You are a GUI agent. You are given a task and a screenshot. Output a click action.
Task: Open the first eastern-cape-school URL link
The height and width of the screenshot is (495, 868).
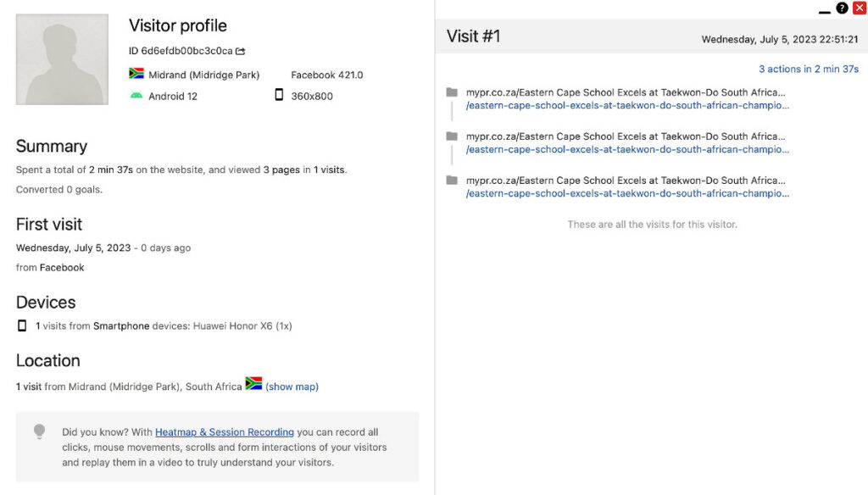(627, 105)
